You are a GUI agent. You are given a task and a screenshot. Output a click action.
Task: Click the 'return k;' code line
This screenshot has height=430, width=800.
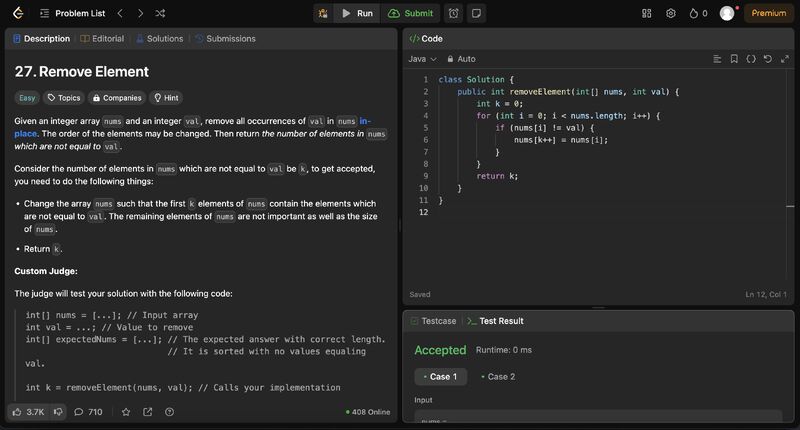click(497, 176)
